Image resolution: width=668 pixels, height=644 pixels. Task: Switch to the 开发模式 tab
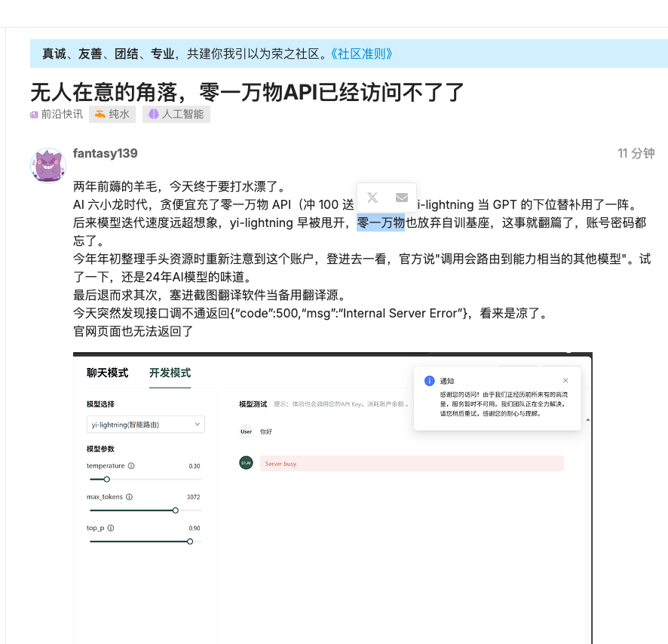click(170, 373)
